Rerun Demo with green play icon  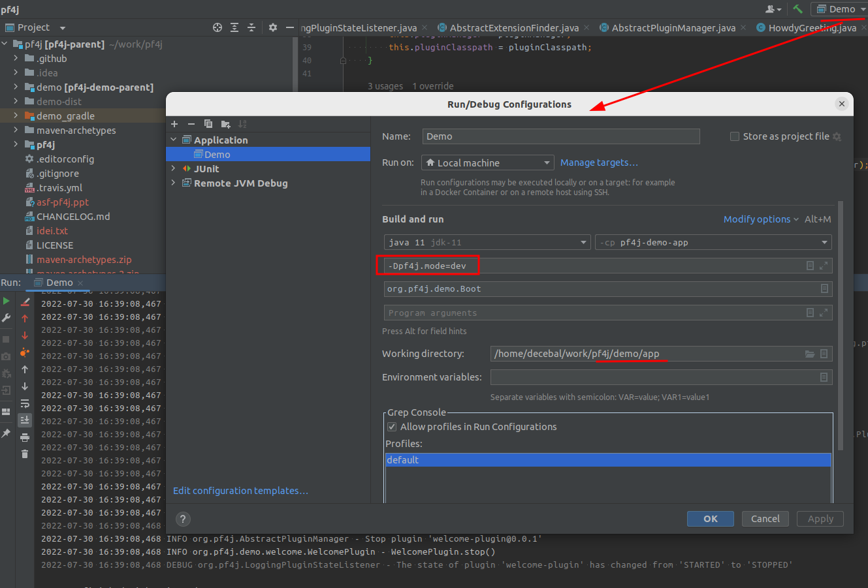tap(6, 301)
